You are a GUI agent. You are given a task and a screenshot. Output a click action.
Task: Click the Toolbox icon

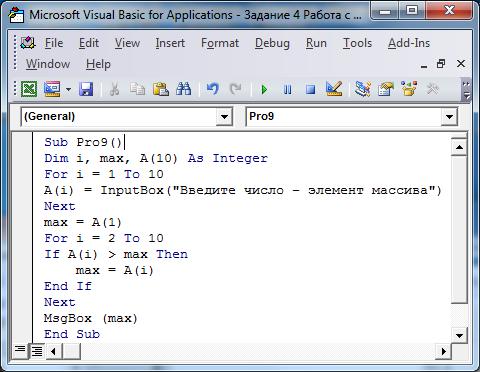click(x=432, y=89)
